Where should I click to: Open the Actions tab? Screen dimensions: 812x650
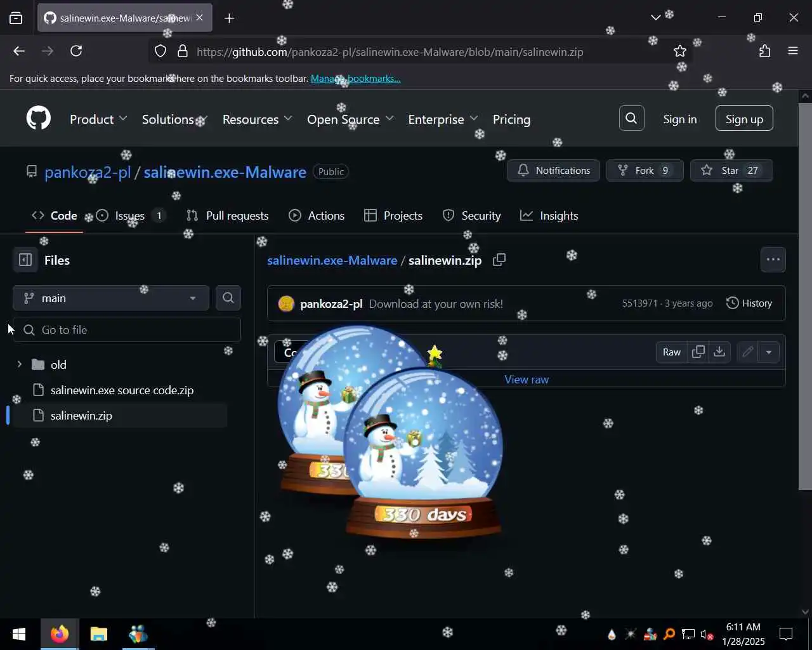click(317, 216)
